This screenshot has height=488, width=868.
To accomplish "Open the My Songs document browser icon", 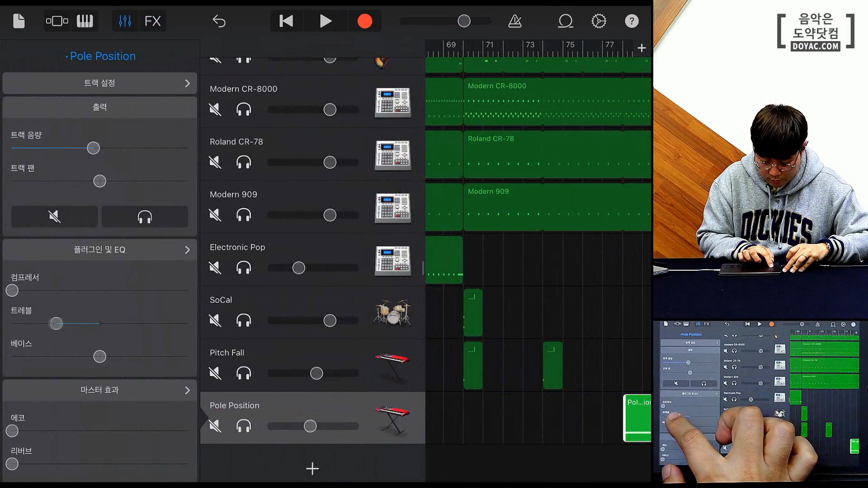I will tap(19, 21).
